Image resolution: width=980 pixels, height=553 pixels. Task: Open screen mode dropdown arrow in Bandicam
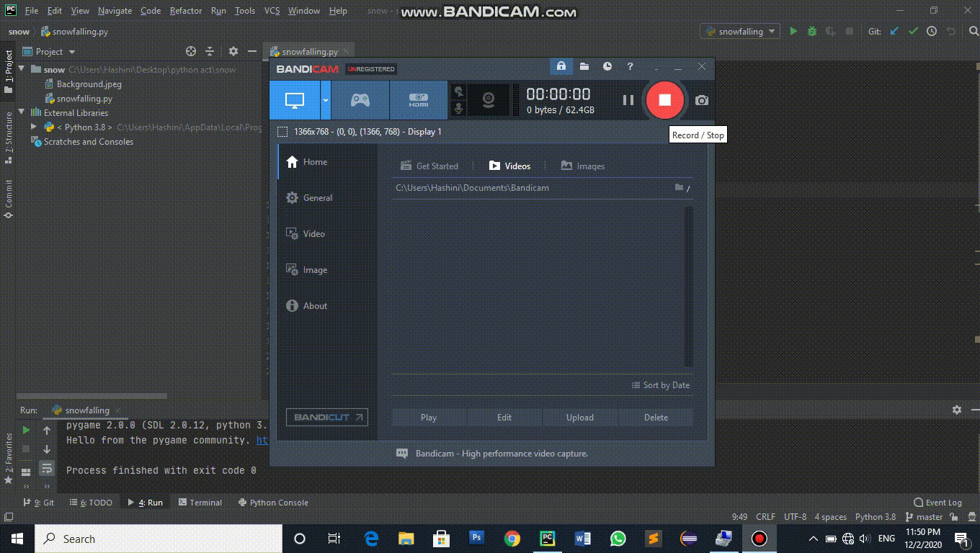click(x=326, y=100)
